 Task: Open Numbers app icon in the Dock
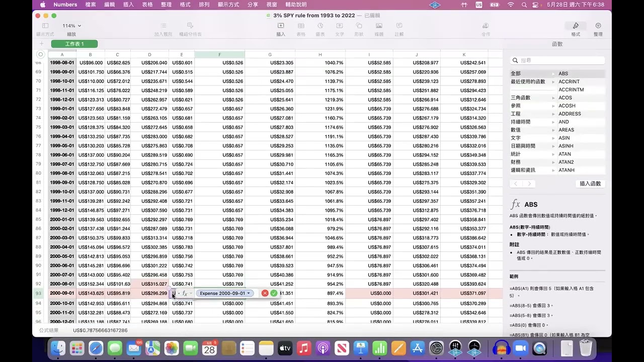tap(379, 348)
